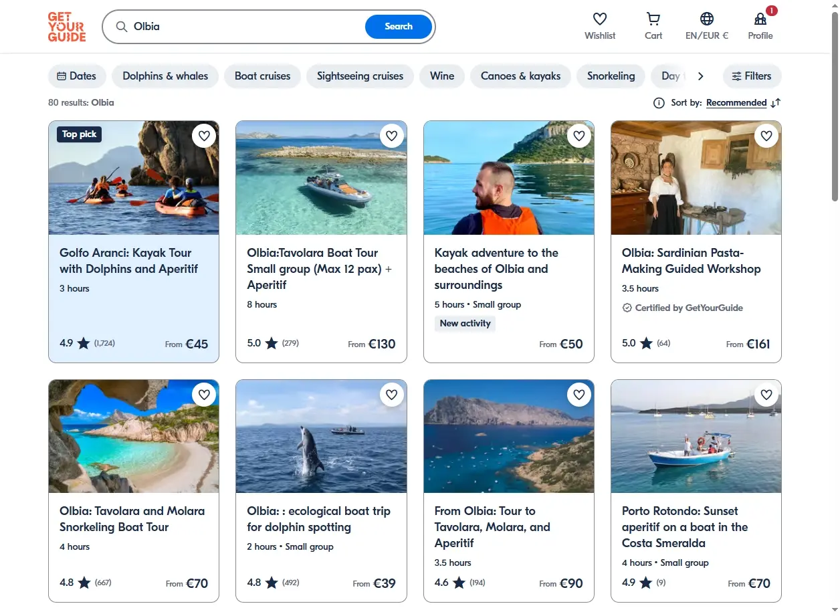Click the blue Search button
The image size is (840, 616).
tap(399, 27)
